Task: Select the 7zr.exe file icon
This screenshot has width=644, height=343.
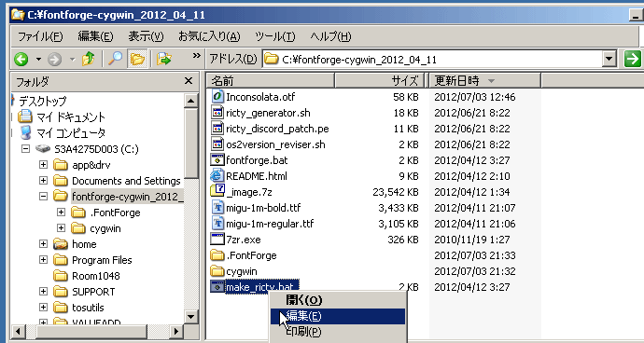Action: click(217, 240)
